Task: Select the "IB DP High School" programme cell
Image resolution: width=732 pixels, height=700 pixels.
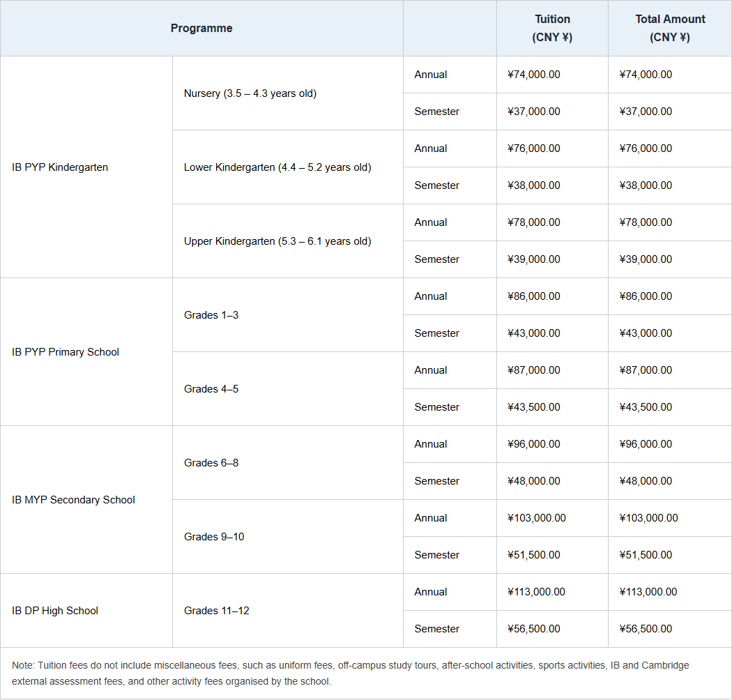Action: [x=86, y=610]
